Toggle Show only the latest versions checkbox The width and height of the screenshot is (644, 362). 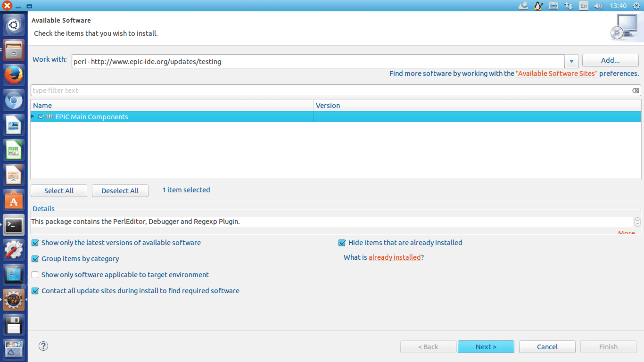click(35, 243)
